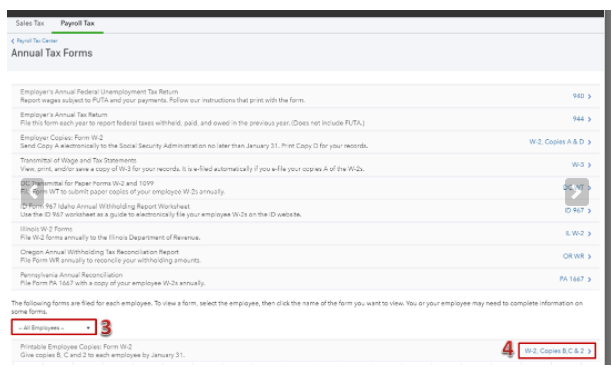Expand the All Employees dropdown

pos(54,328)
